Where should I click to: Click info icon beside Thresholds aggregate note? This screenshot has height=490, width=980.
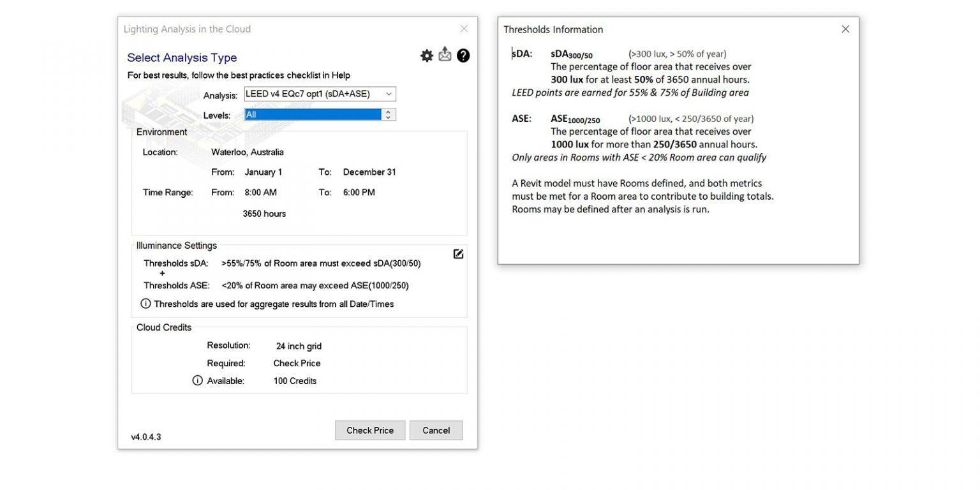tap(145, 304)
